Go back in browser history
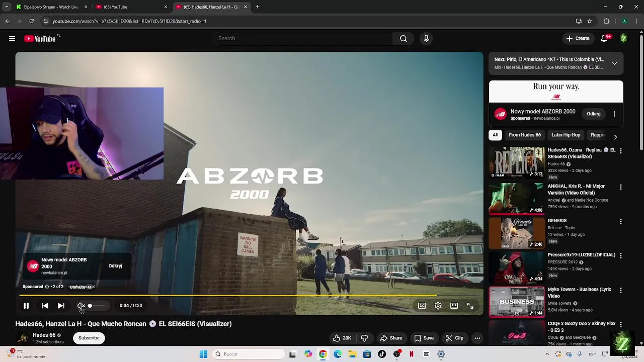The image size is (644, 362). pyautogui.click(x=7, y=21)
